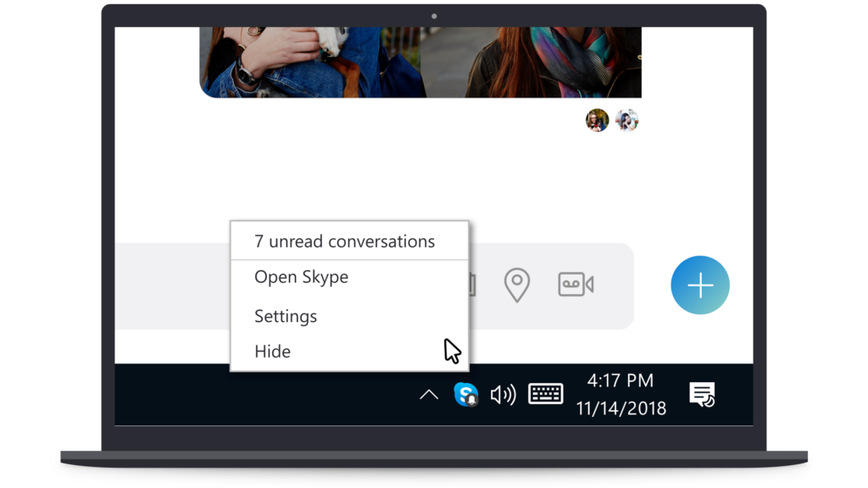Image resolution: width=868 pixels, height=488 pixels.
Task: Click the first read-receipt avatar under the photo
Action: 597,120
